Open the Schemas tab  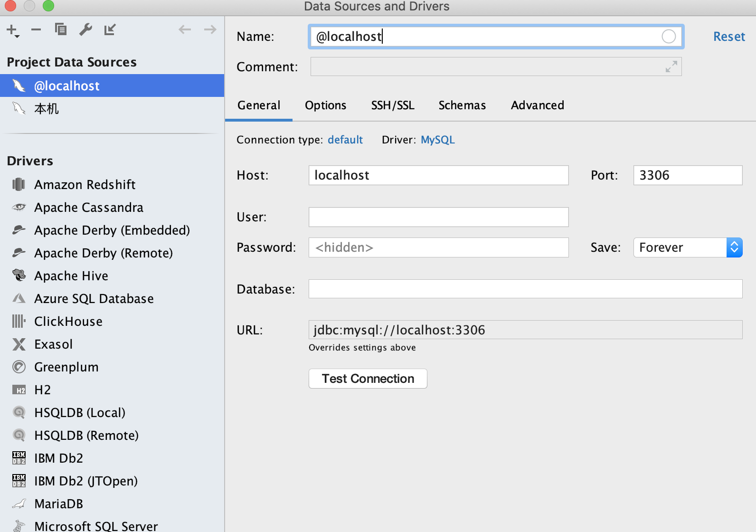(x=462, y=105)
